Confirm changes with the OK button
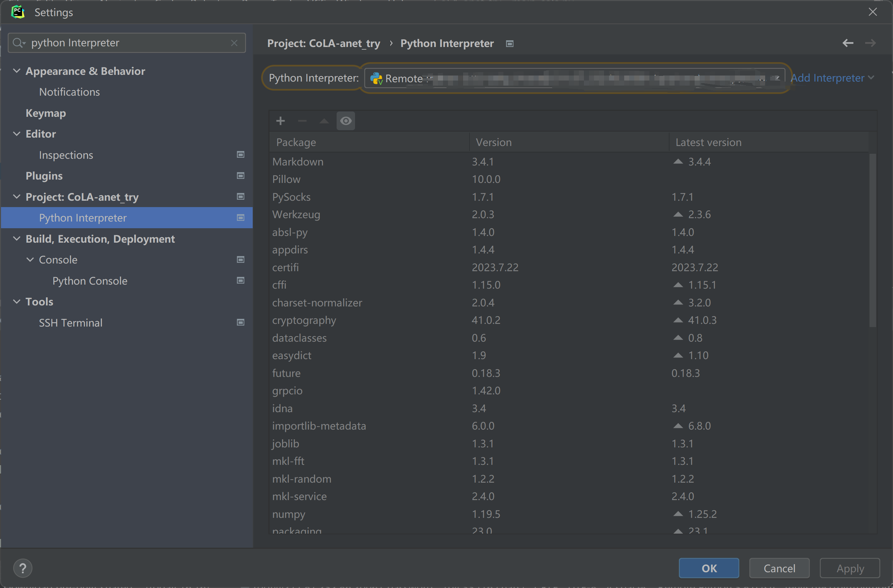 point(708,568)
